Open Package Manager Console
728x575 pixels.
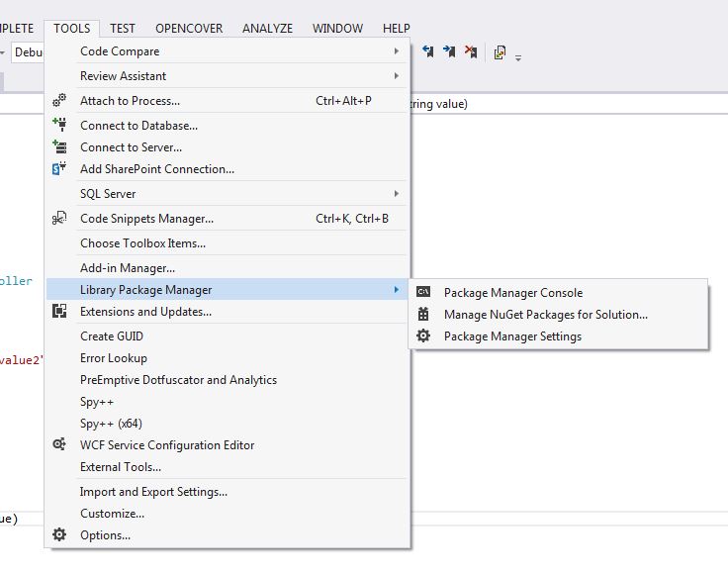(x=559, y=293)
